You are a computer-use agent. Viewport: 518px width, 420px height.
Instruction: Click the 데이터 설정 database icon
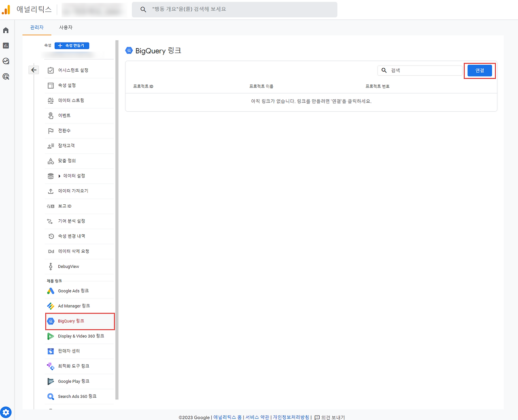(x=51, y=176)
